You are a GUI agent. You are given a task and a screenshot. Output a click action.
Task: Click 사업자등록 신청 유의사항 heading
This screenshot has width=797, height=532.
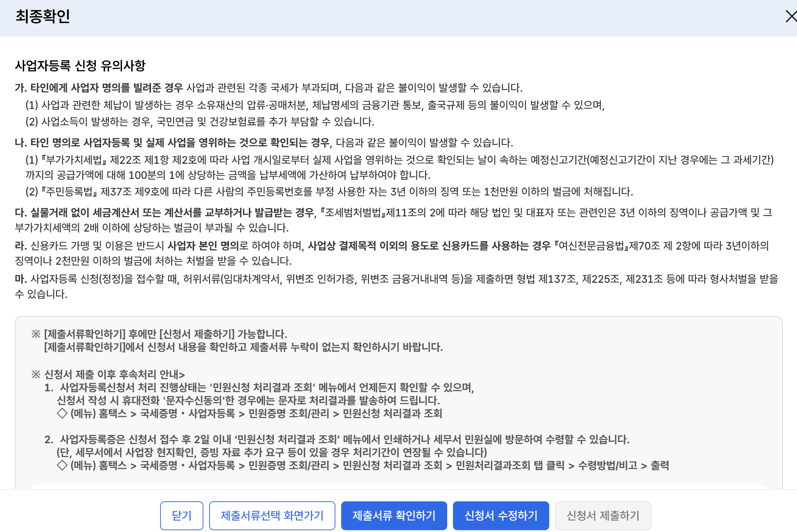80,66
